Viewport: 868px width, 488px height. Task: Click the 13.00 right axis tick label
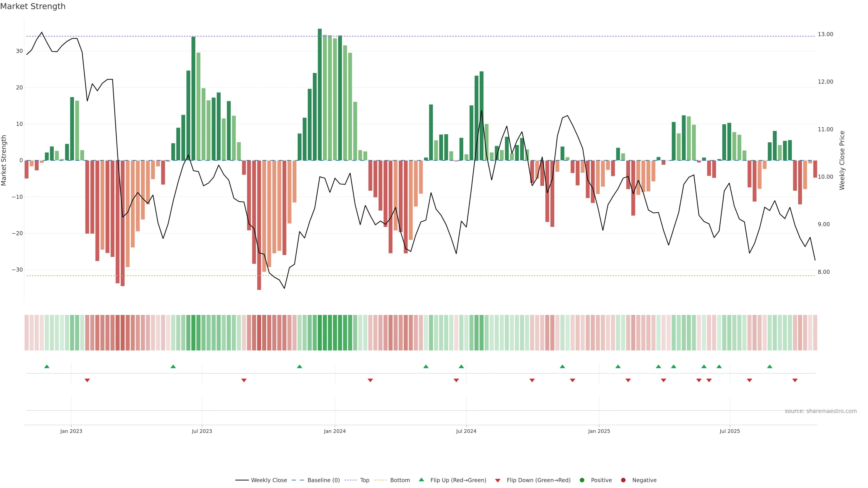[x=825, y=34]
